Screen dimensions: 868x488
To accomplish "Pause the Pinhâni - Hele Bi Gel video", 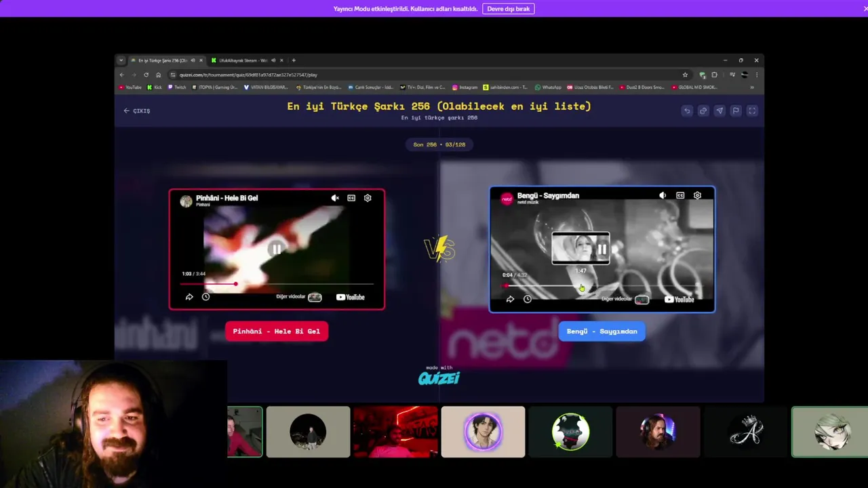I will (x=277, y=249).
